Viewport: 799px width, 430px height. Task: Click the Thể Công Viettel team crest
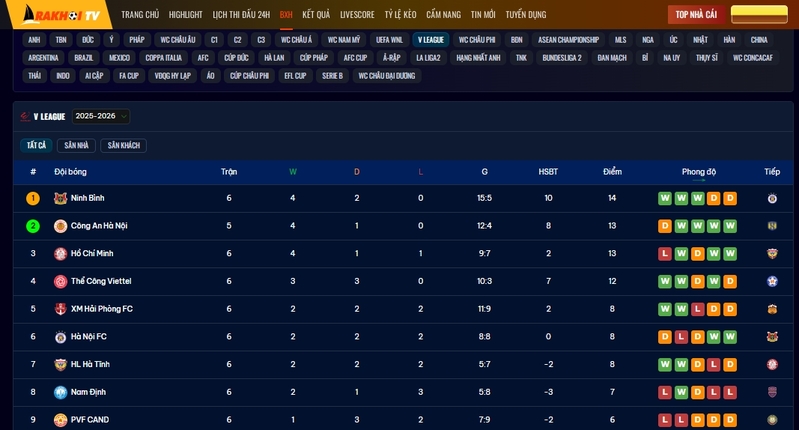tap(60, 281)
